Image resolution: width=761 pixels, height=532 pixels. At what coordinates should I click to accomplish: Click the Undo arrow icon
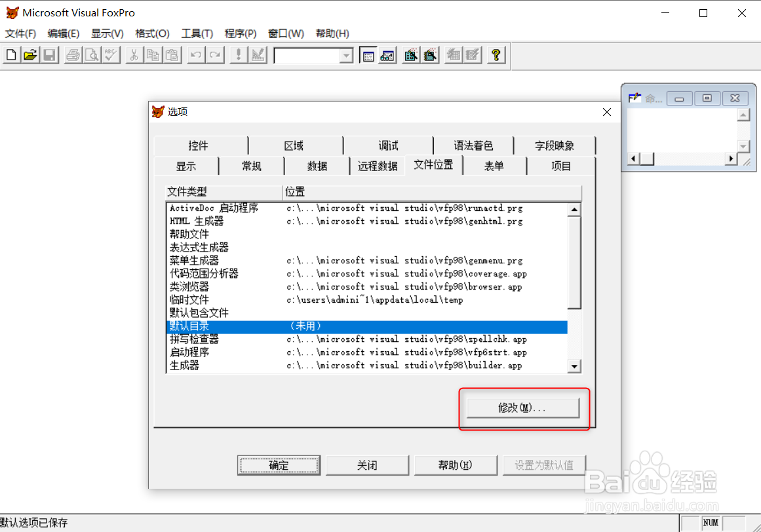tap(195, 55)
